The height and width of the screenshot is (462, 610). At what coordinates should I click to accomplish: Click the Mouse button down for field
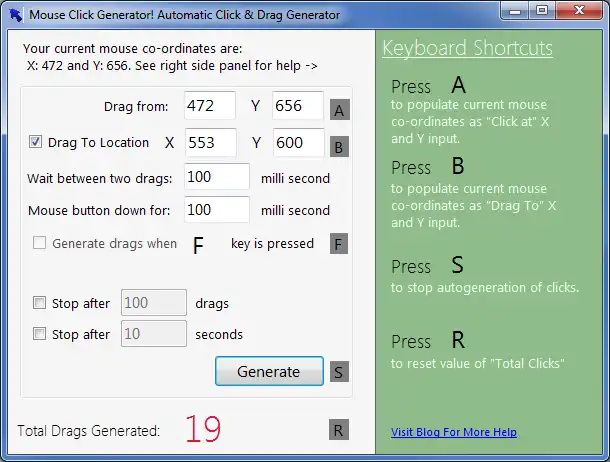[217, 210]
